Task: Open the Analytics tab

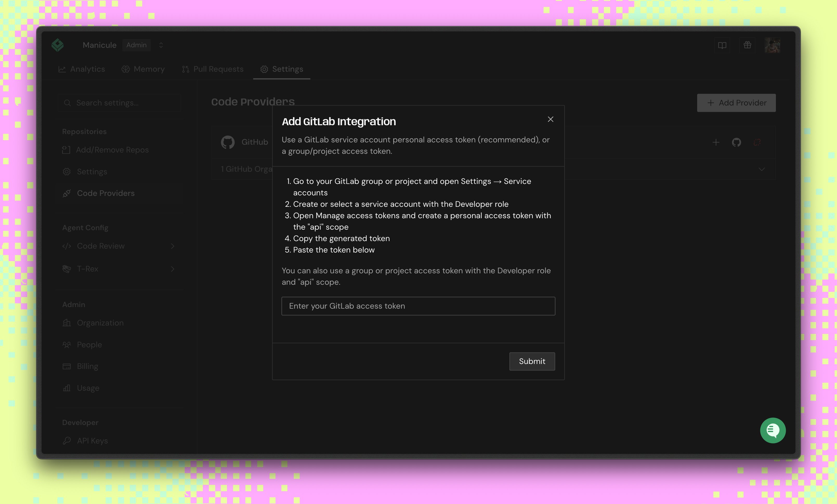Action: (82, 69)
